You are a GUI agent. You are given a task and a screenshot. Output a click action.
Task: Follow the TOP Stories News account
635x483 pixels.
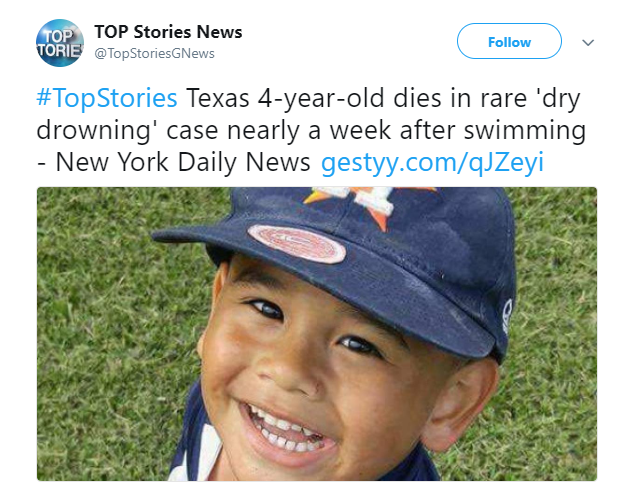(509, 42)
